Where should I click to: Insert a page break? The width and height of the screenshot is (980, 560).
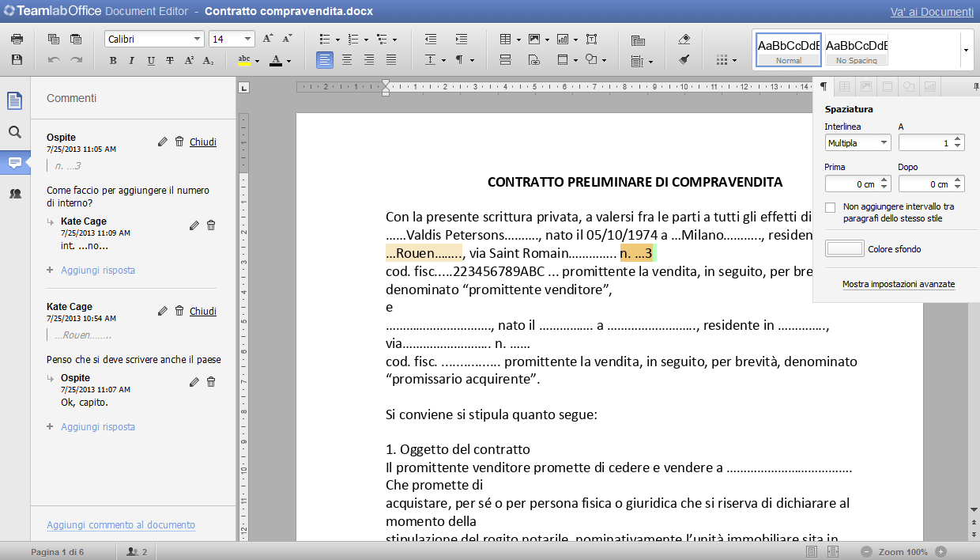tap(506, 59)
